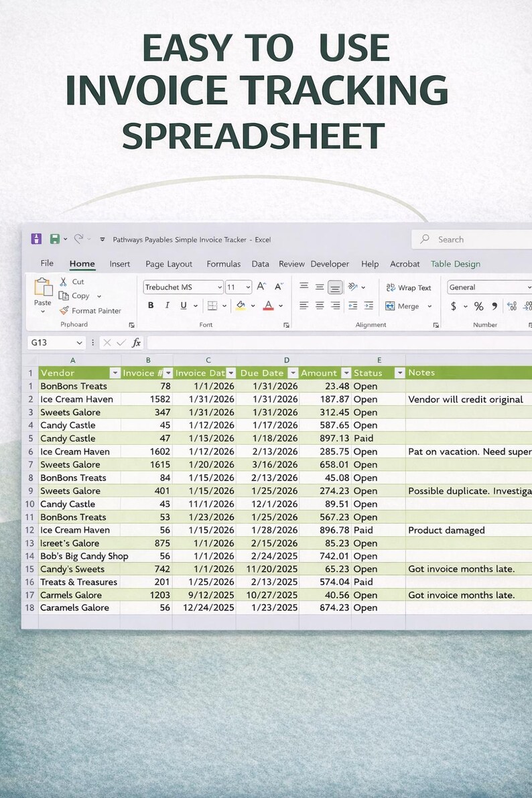
Task: Open the Formulas tab
Action: tap(224, 263)
